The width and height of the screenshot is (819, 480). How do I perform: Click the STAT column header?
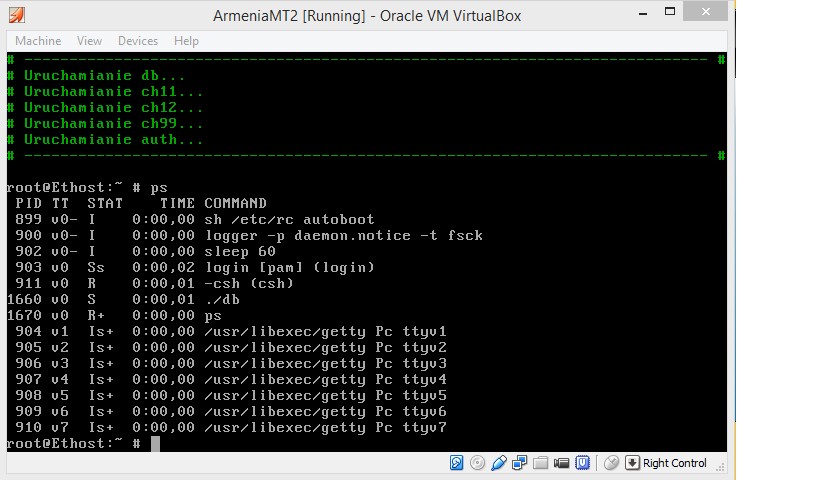pos(104,203)
